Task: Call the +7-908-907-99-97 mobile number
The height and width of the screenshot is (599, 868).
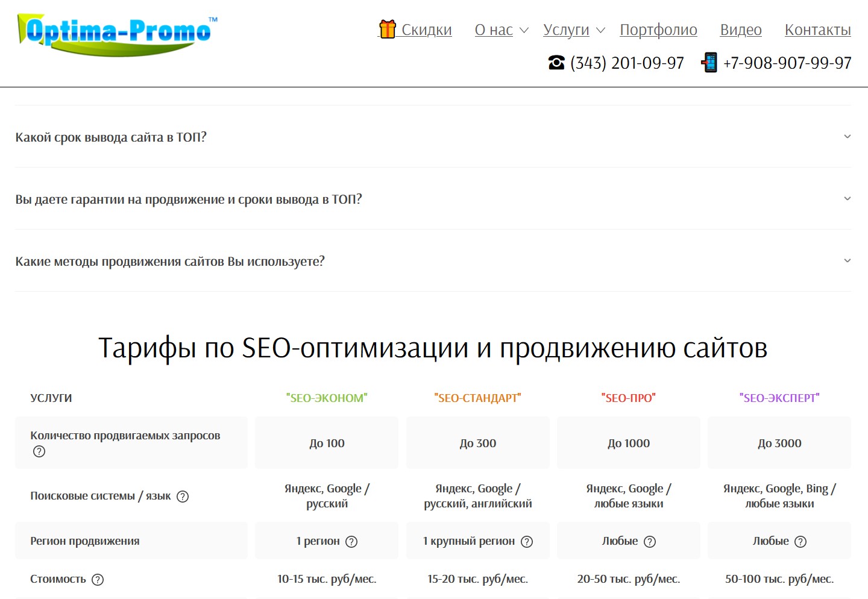Action: point(787,63)
